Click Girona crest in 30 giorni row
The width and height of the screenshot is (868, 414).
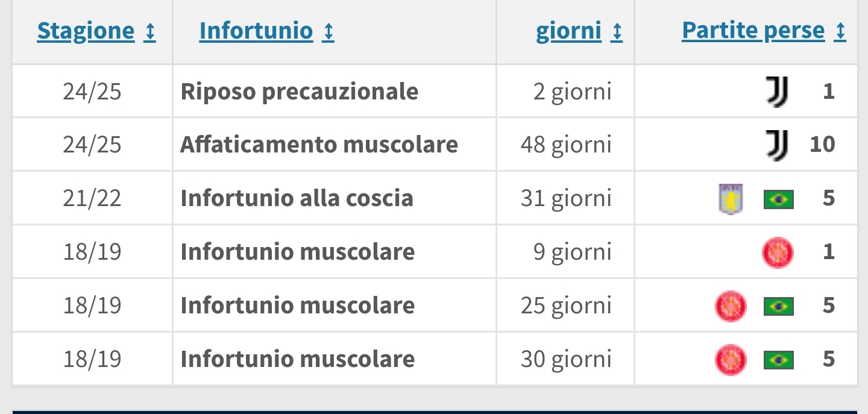tap(731, 360)
